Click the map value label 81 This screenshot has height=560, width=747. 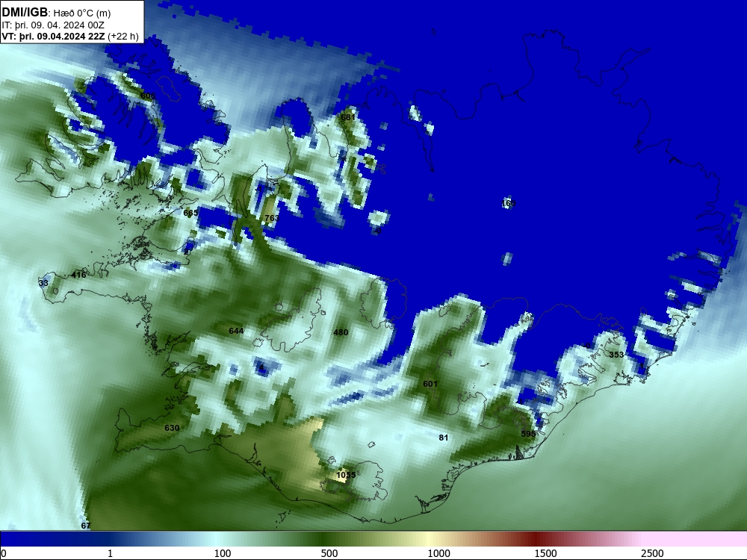(444, 438)
